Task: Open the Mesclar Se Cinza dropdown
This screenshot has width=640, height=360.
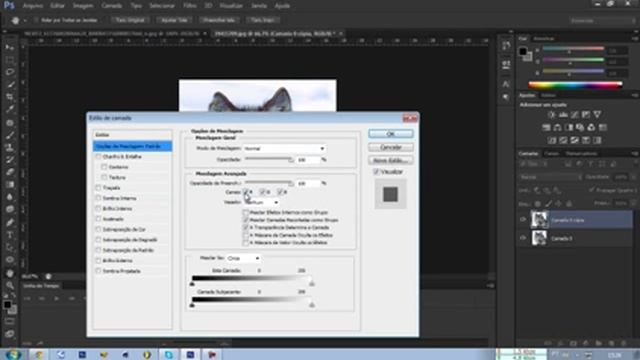Action: point(243,258)
